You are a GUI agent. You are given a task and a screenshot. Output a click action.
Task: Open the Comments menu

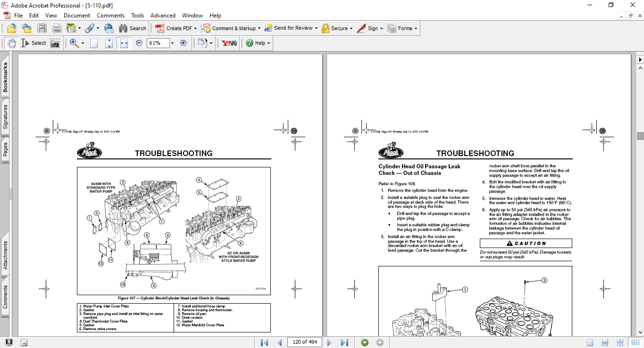[111, 16]
